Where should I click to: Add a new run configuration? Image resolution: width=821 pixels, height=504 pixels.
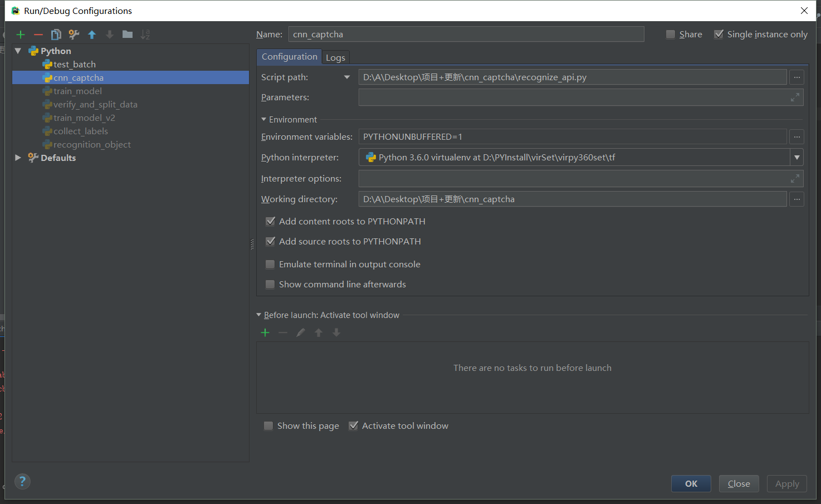(21, 35)
